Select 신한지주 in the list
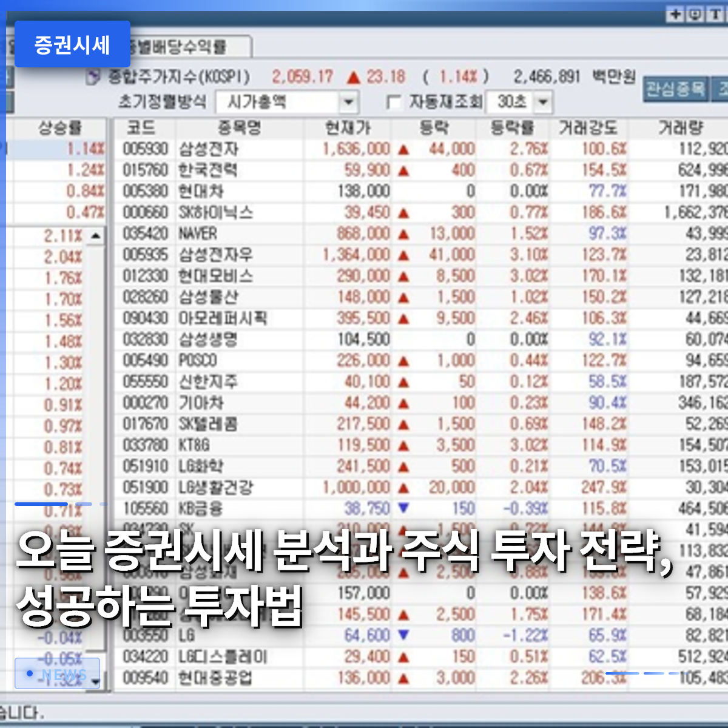Image resolution: width=728 pixels, height=728 pixels. tap(208, 382)
